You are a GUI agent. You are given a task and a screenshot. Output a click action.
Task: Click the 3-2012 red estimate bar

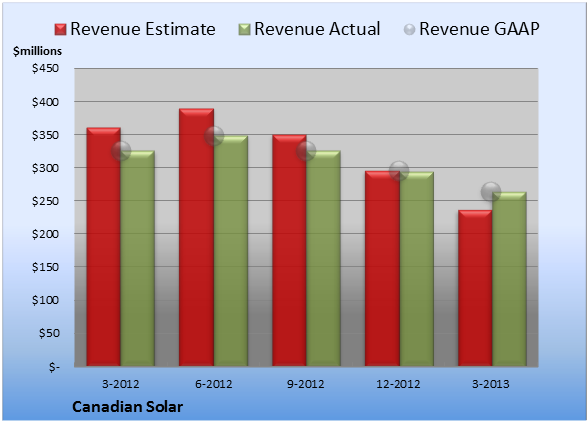coord(104,247)
